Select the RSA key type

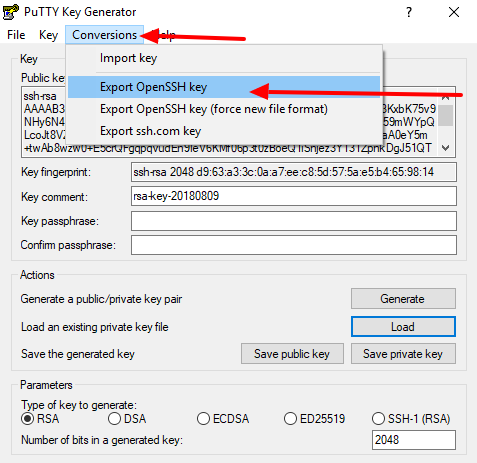tap(40, 419)
